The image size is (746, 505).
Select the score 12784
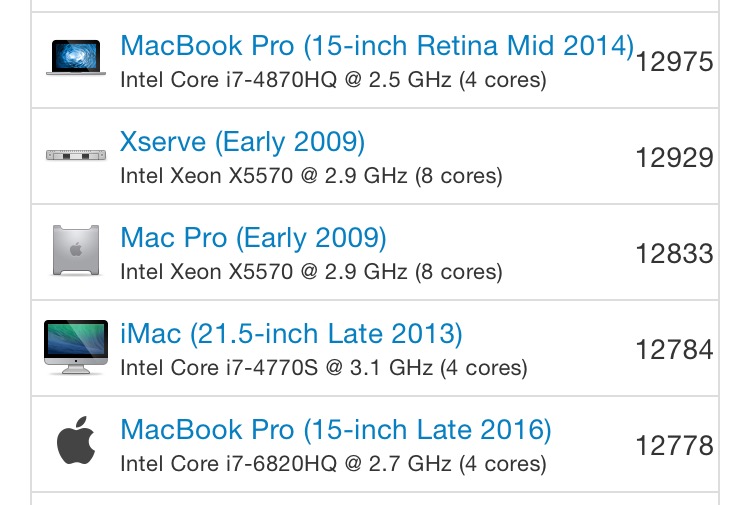[675, 350]
